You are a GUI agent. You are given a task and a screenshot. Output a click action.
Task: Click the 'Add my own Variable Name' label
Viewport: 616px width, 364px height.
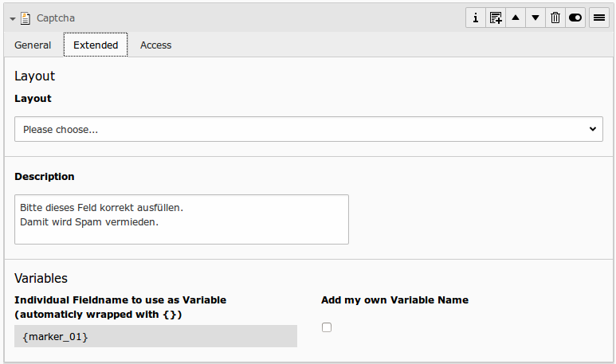[394, 300]
